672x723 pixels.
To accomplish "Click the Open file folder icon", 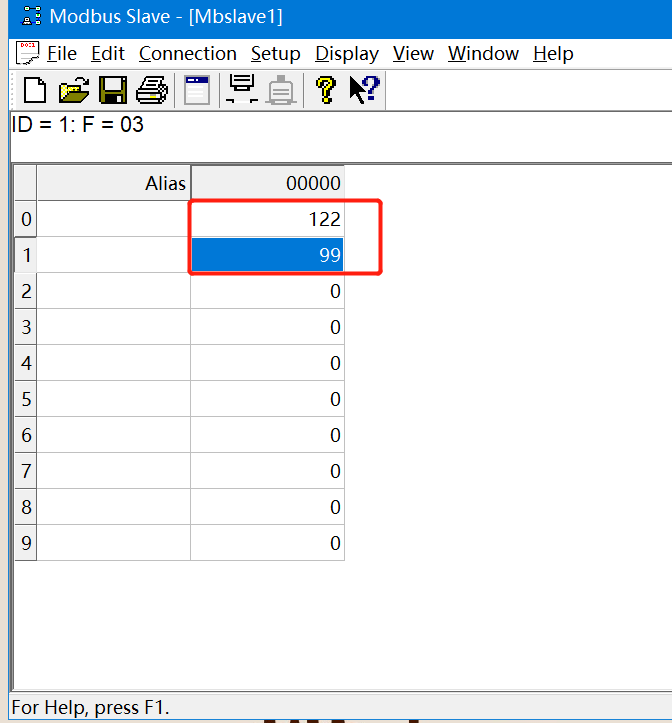I will [x=74, y=91].
